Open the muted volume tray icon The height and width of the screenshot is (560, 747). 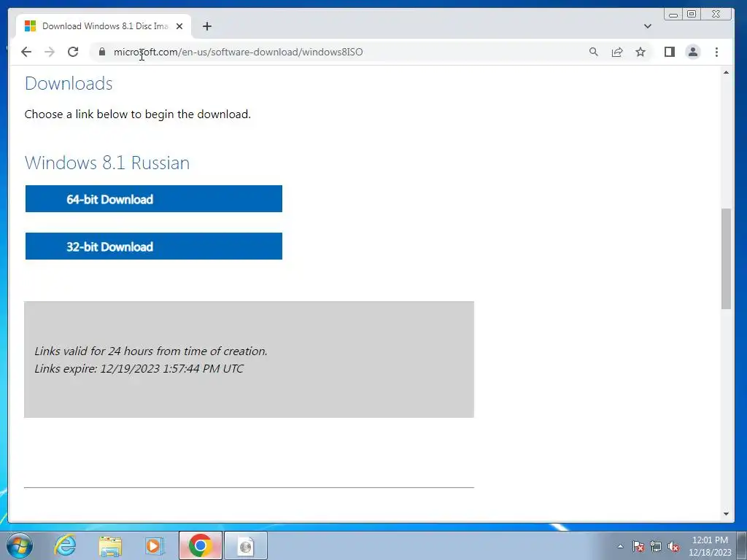[673, 546]
